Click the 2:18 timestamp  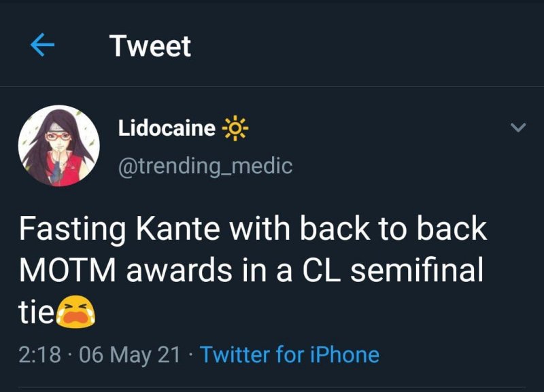41,355
